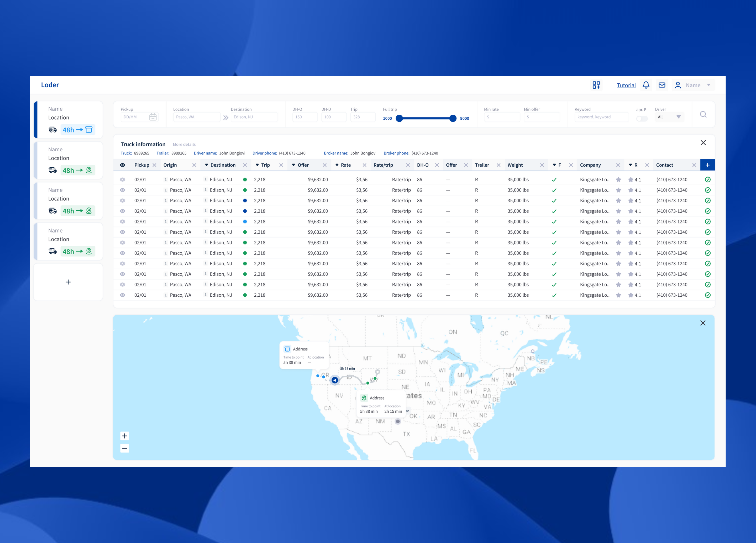Remove the Rate/trip column
The image size is (756, 543).
[x=408, y=165]
